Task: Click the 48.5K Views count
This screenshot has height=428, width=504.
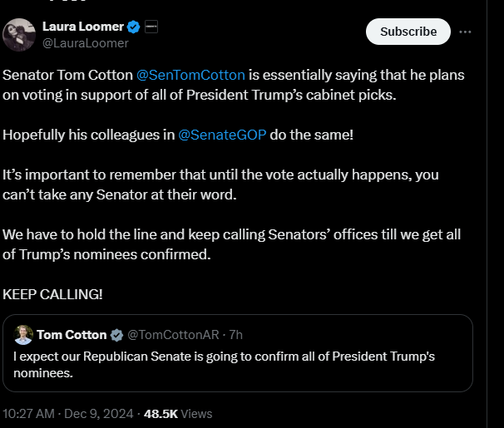Action: (178, 413)
